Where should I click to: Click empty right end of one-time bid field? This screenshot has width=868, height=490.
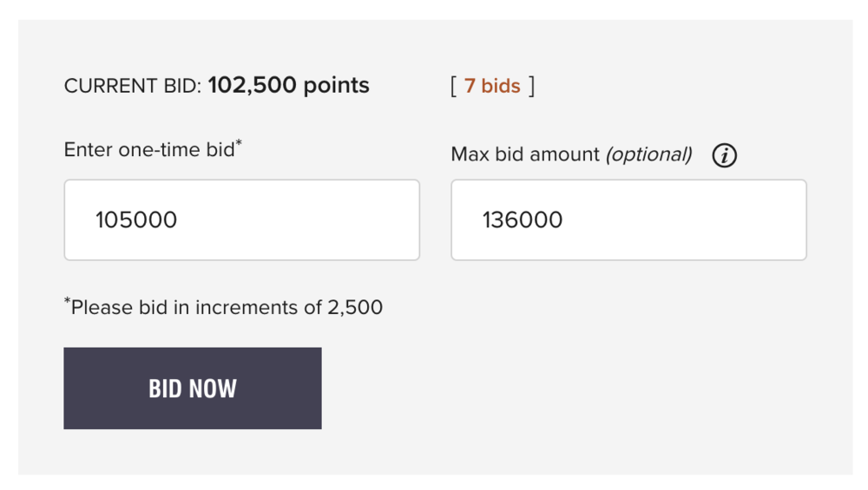point(382,219)
